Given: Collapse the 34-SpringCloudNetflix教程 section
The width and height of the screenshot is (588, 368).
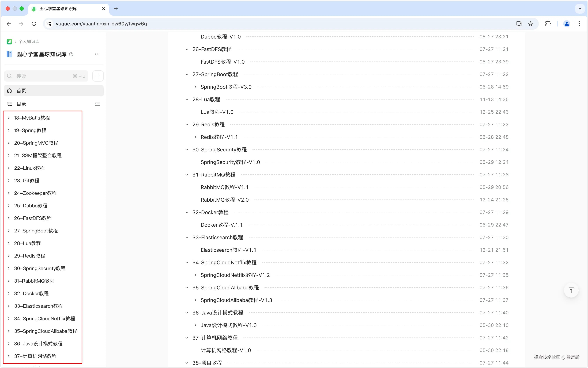Looking at the screenshot, I should coord(187,263).
